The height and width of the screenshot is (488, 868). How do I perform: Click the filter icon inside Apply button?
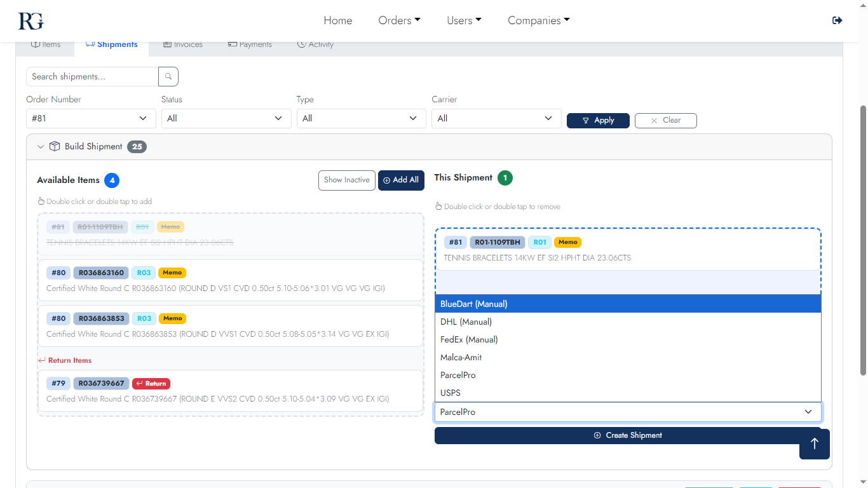tap(585, 120)
